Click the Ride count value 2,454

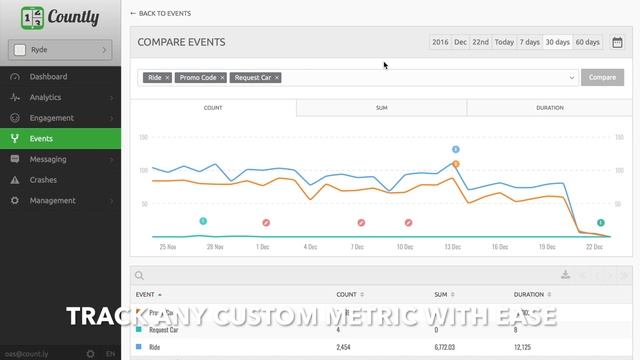[x=343, y=347]
